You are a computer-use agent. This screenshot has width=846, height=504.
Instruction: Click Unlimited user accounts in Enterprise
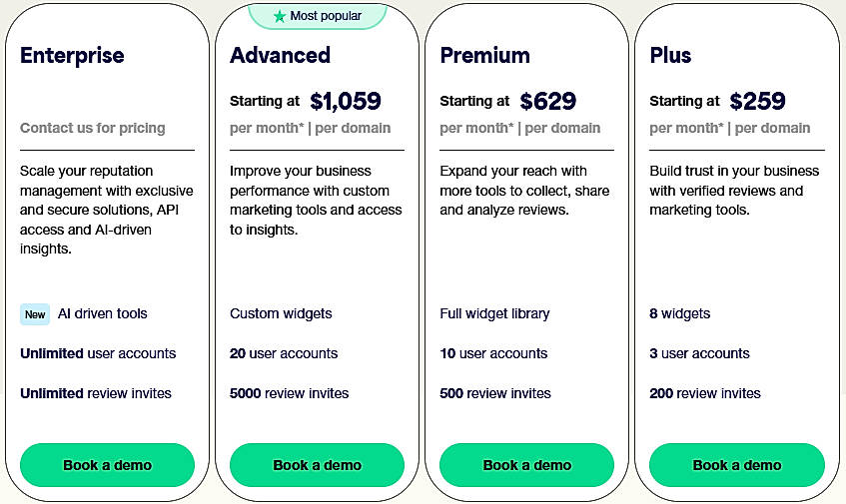coord(98,353)
